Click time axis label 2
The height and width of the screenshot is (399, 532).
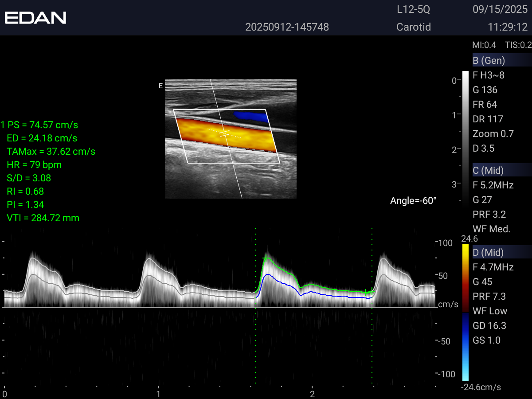click(x=312, y=394)
